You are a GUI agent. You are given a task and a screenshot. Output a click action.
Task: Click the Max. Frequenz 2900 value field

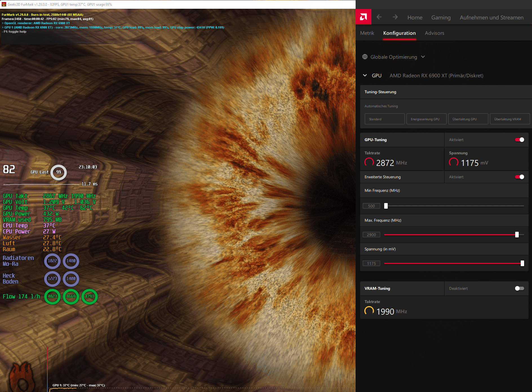pos(371,235)
